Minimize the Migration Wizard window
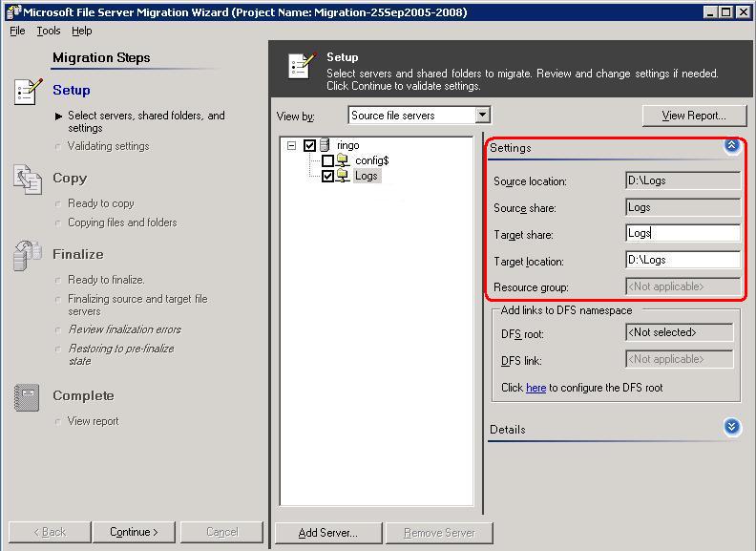 (x=710, y=12)
